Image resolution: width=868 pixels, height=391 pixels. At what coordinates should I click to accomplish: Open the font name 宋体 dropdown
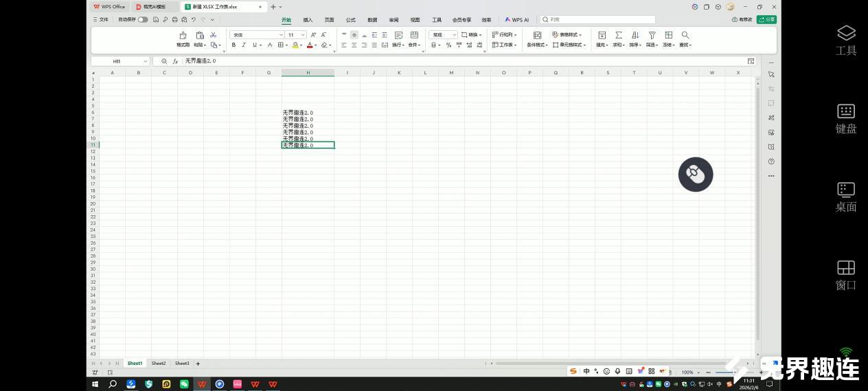click(x=281, y=35)
